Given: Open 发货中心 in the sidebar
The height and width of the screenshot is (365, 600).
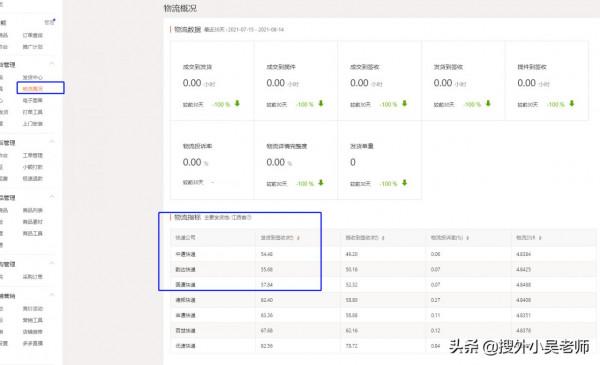Looking at the screenshot, I should [33, 77].
